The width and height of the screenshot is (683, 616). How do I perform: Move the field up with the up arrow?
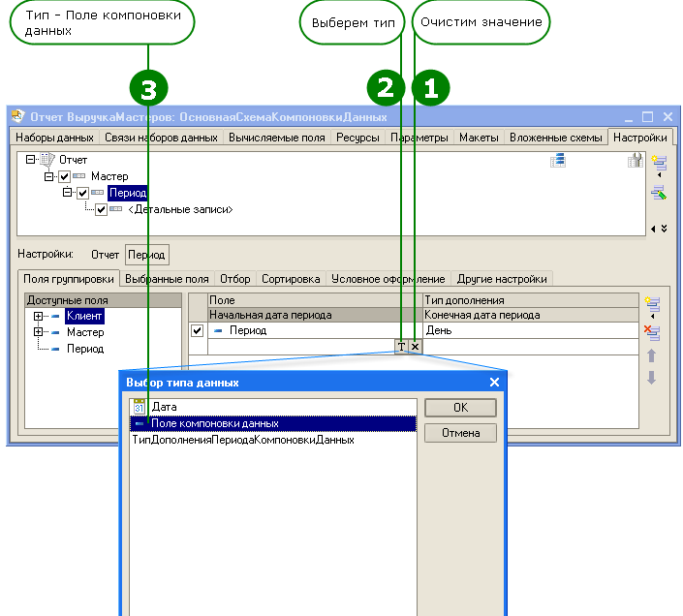point(652,355)
